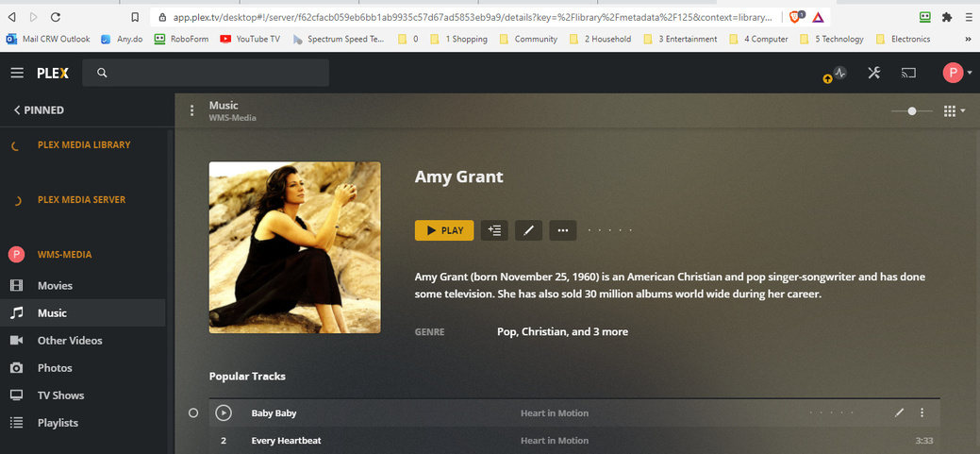This screenshot has height=454, width=980.
Task: Select Plex Media Server source
Action: [x=81, y=200]
